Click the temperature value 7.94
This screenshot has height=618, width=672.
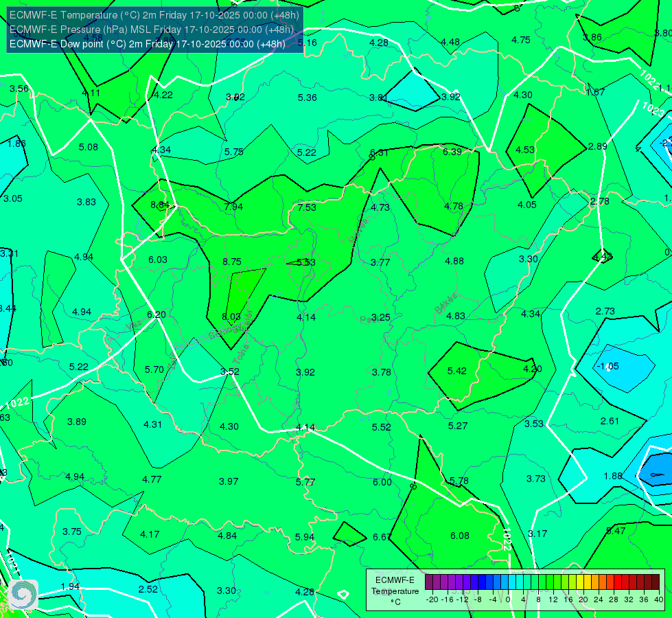[x=233, y=207]
